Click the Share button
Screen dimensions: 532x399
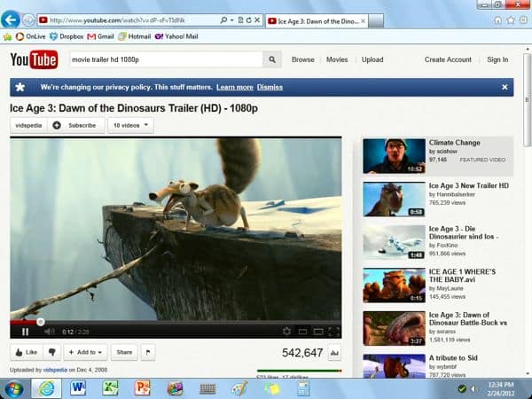pos(124,353)
